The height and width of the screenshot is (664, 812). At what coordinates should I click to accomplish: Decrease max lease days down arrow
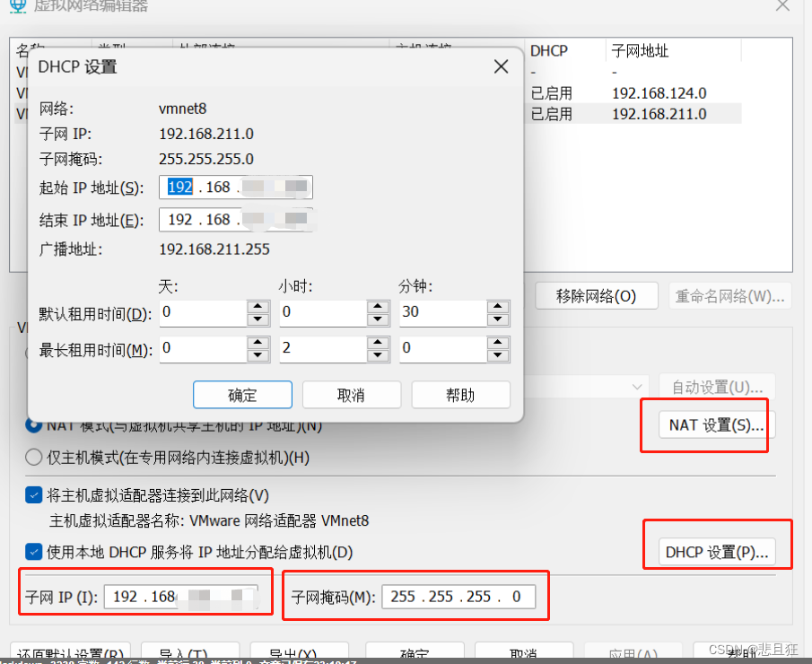click(x=258, y=354)
